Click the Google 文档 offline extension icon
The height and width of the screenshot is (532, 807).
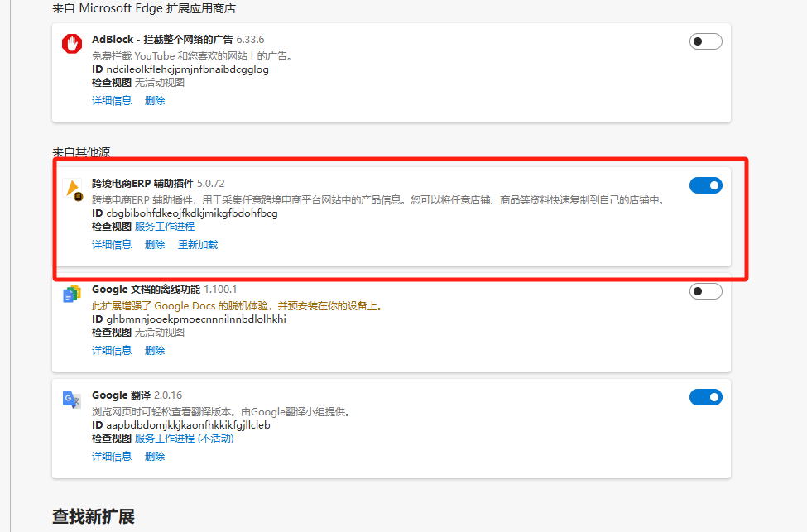(72, 294)
